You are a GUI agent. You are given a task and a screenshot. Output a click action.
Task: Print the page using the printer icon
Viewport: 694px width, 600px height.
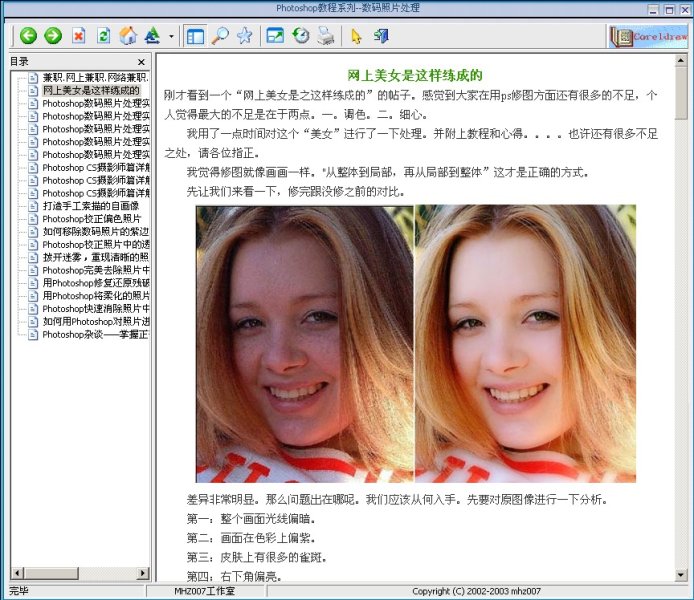pyautogui.click(x=325, y=36)
